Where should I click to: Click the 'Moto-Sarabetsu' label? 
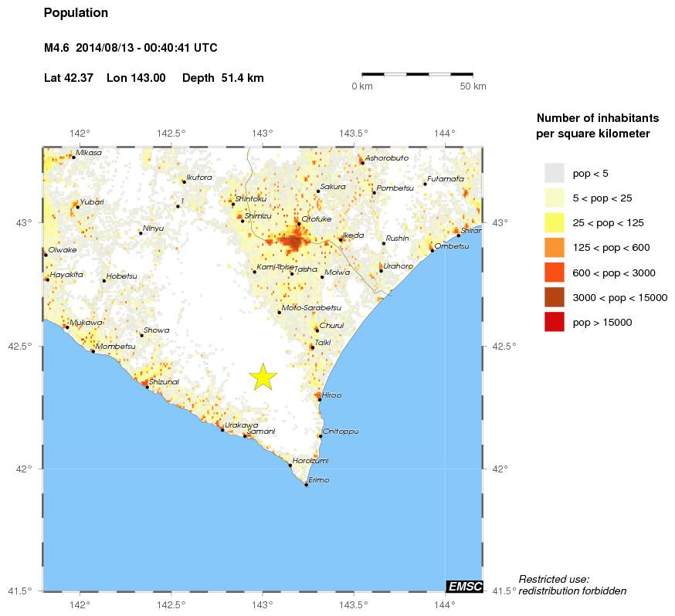pos(311,308)
